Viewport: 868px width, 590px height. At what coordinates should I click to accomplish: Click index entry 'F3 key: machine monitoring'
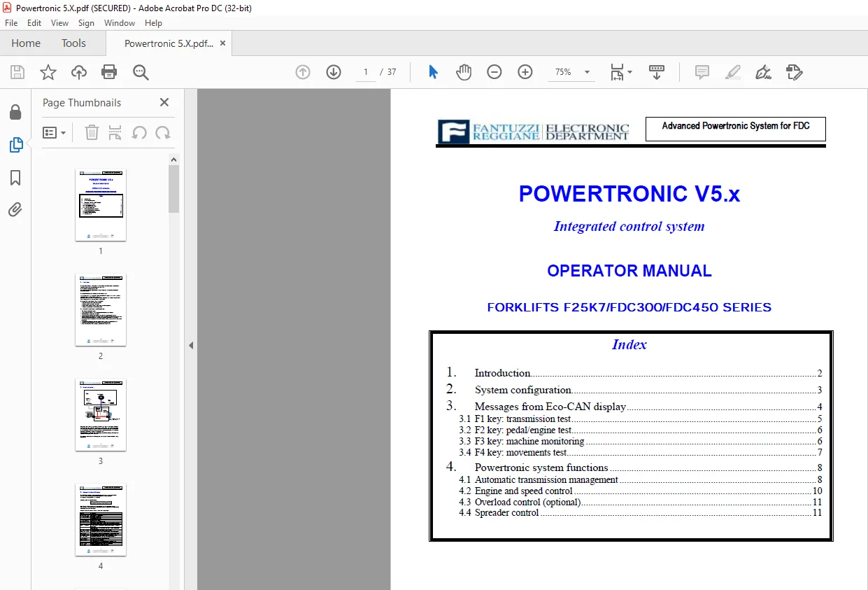tap(529, 442)
